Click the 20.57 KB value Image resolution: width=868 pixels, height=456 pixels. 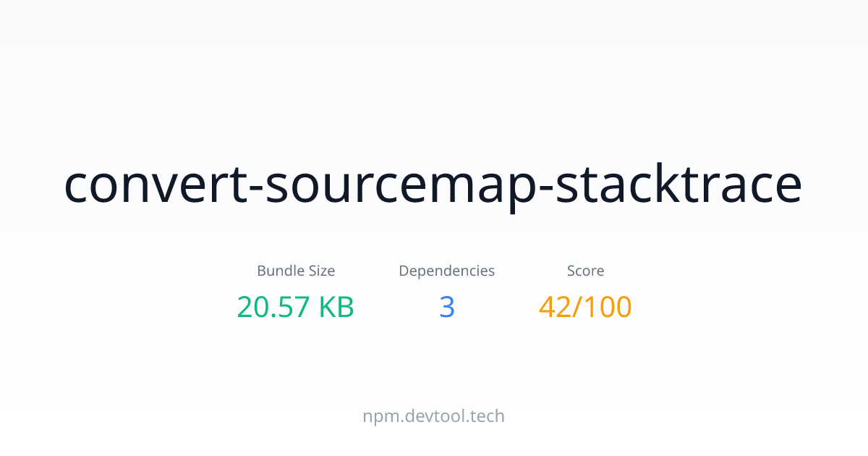296,307
